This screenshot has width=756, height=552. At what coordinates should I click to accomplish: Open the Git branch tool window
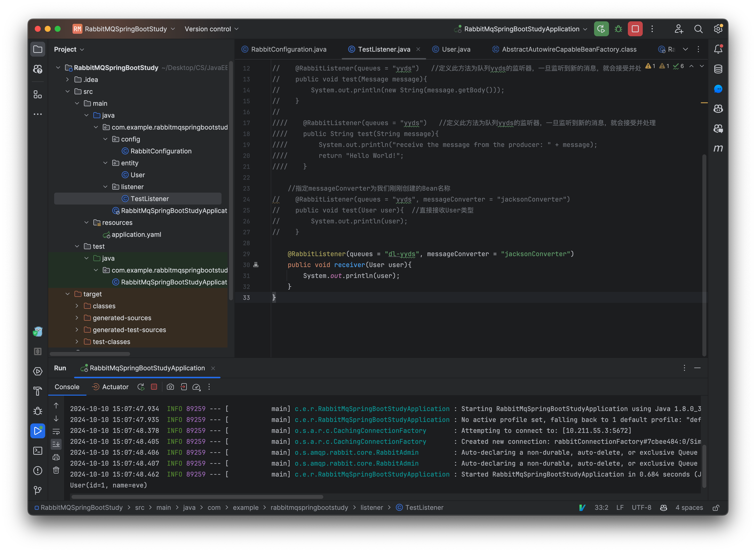tap(38, 490)
